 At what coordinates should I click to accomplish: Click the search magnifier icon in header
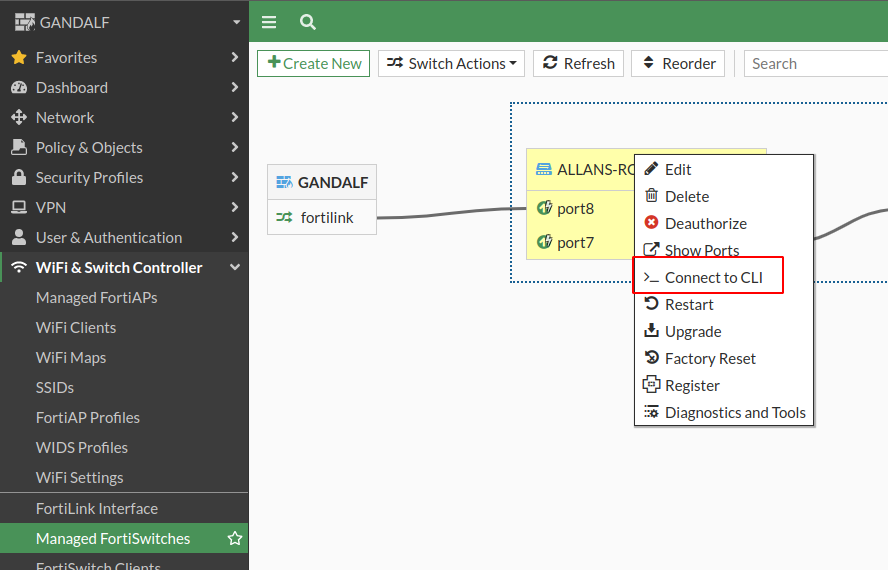(x=308, y=22)
